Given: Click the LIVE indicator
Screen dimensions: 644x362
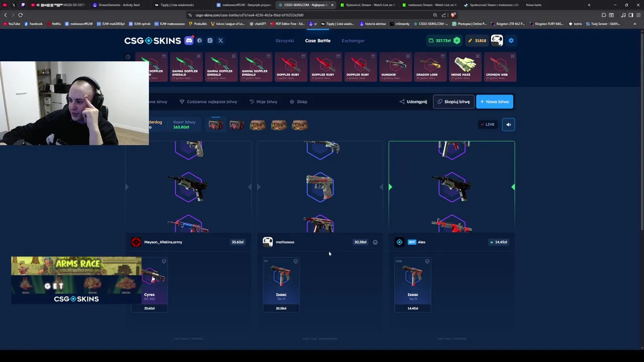Looking at the screenshot, I should [488, 124].
